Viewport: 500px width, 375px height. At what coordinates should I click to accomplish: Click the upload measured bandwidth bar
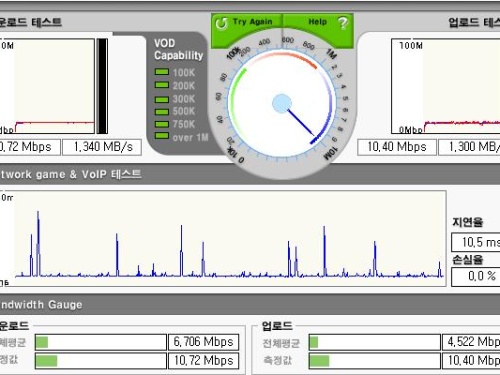click(x=375, y=361)
